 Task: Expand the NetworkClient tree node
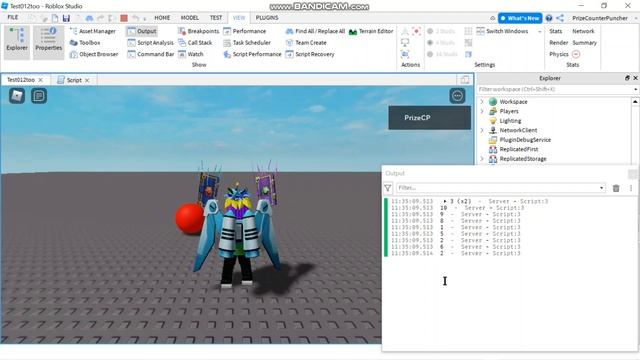482,130
